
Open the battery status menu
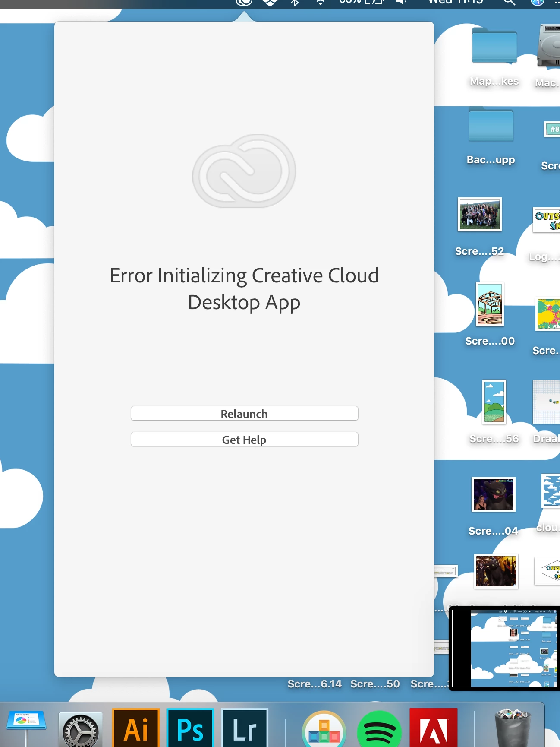362,2
